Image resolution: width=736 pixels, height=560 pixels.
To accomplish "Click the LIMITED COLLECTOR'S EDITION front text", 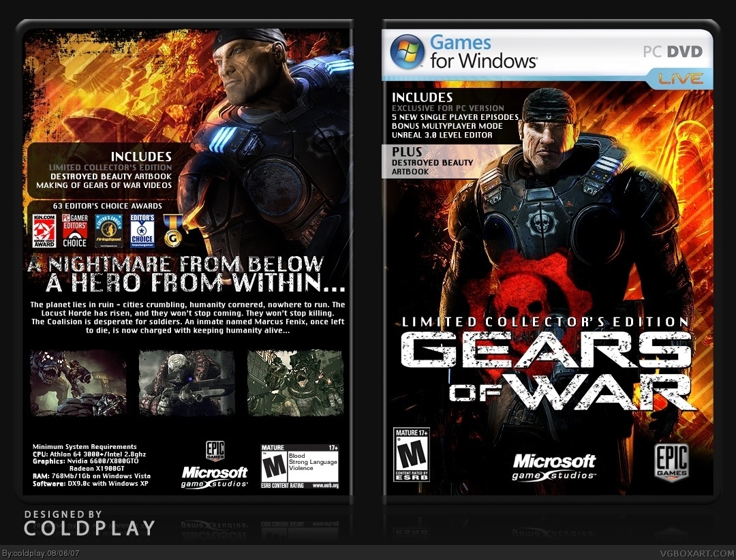I will point(545,322).
